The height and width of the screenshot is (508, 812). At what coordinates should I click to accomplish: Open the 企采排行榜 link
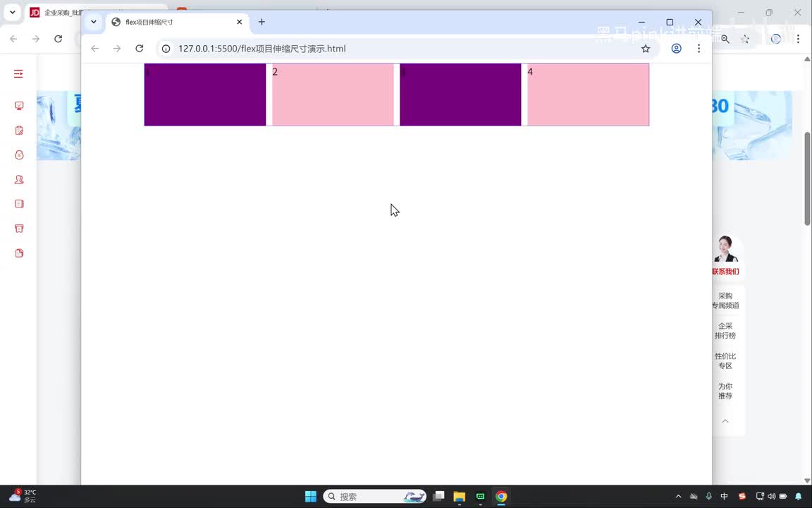click(725, 331)
